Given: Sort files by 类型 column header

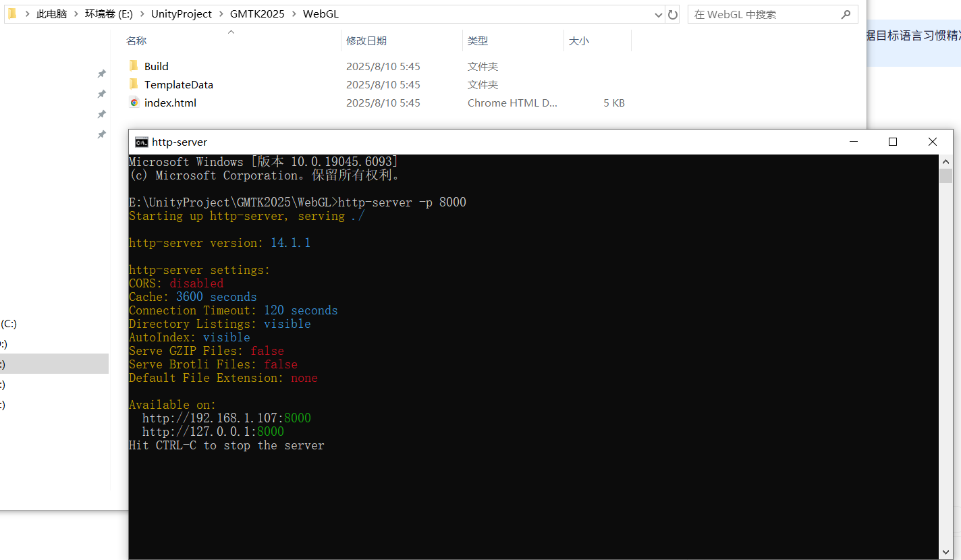Looking at the screenshot, I should tap(478, 41).
